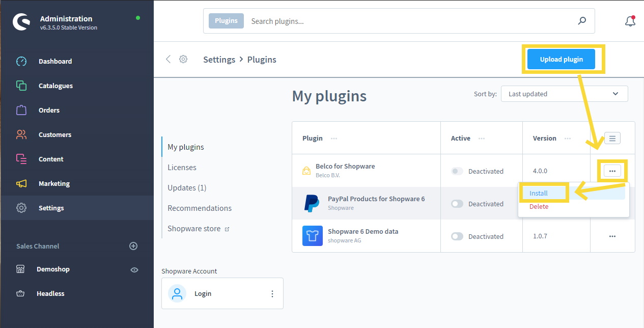
Task: Open actions menu for Demo data plugin
Action: tap(612, 236)
